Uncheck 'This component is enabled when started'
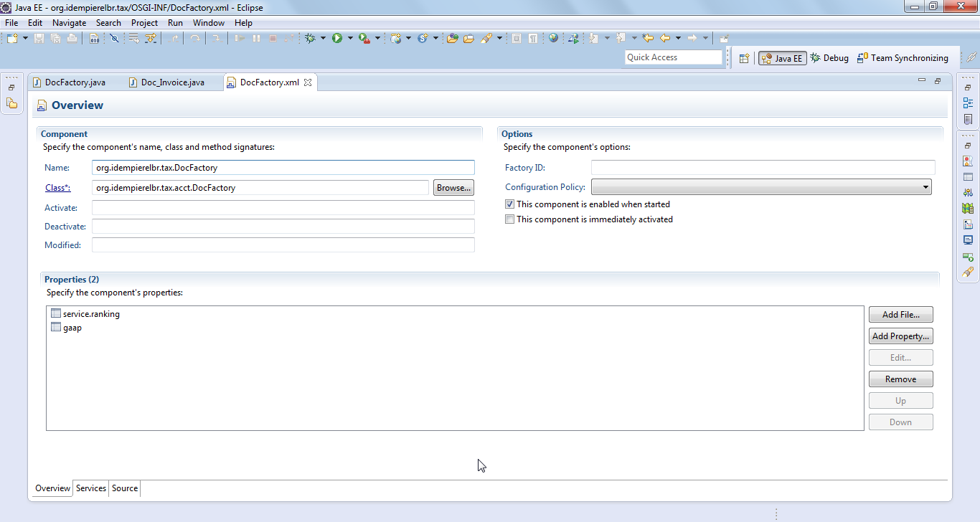The height and width of the screenshot is (522, 980). [x=510, y=204]
